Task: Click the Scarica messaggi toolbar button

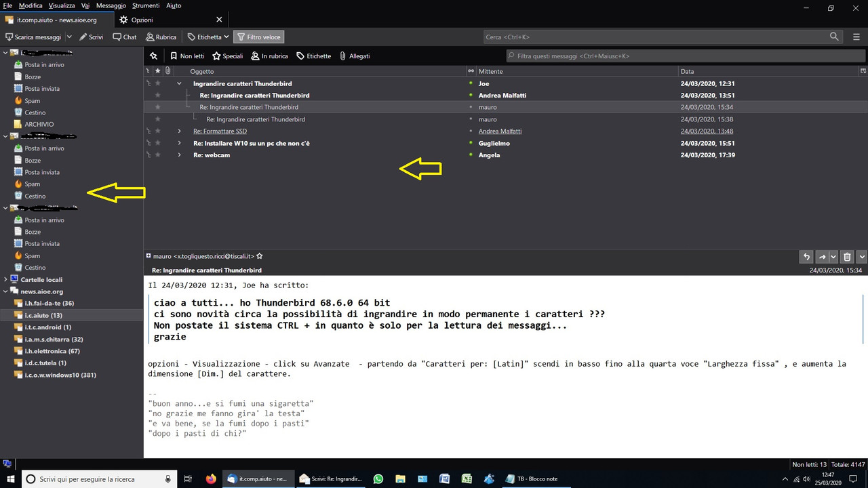Action: (x=34, y=37)
